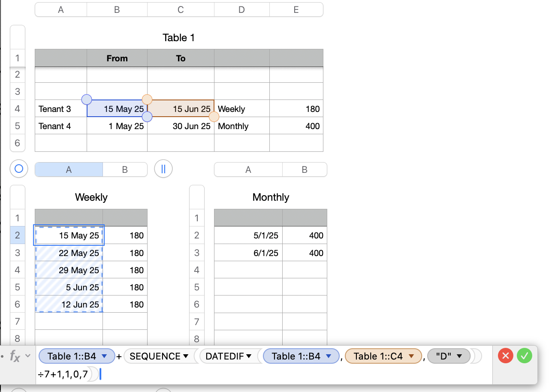Select column B header of Monthly table
The height and width of the screenshot is (392, 555).
(305, 169)
